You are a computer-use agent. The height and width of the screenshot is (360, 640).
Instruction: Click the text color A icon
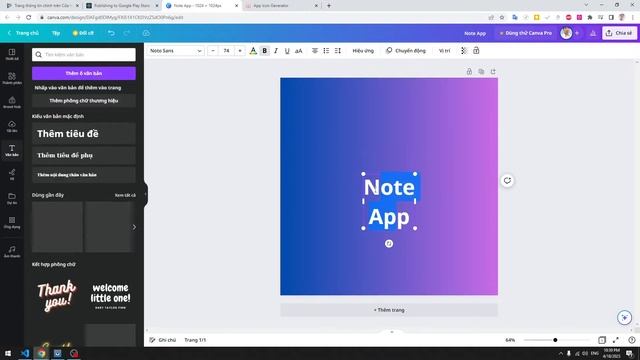[253, 51]
